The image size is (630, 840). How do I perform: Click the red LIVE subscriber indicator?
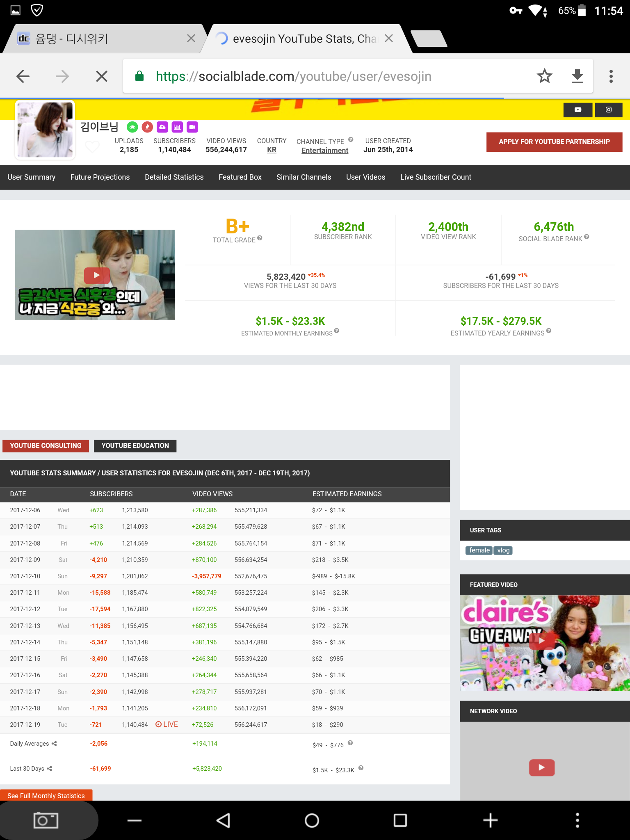pyautogui.click(x=167, y=724)
